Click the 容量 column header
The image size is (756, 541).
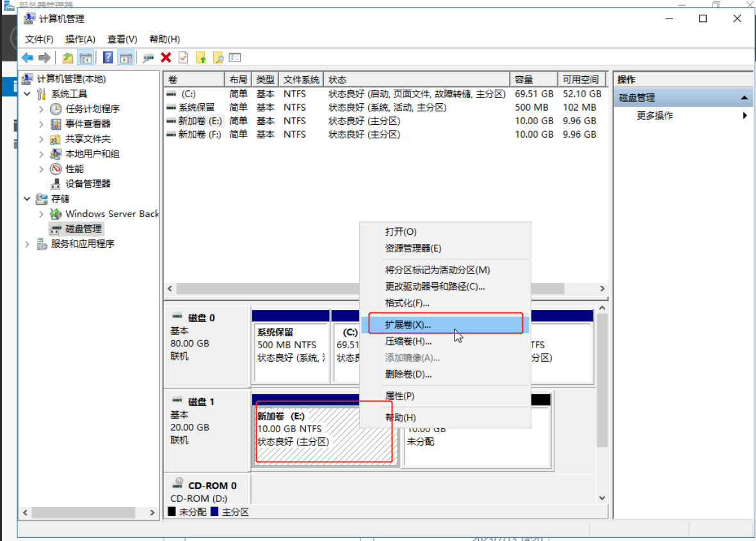click(524, 79)
